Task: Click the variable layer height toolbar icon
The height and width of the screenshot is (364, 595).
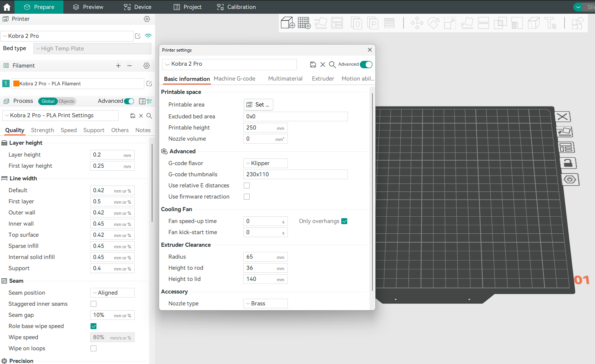Action: coord(389,23)
